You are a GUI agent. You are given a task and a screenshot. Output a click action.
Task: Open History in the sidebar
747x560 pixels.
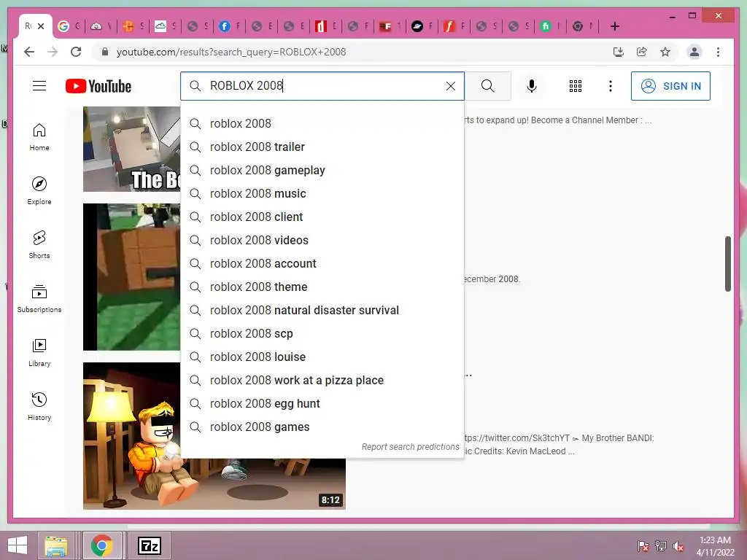click(39, 406)
